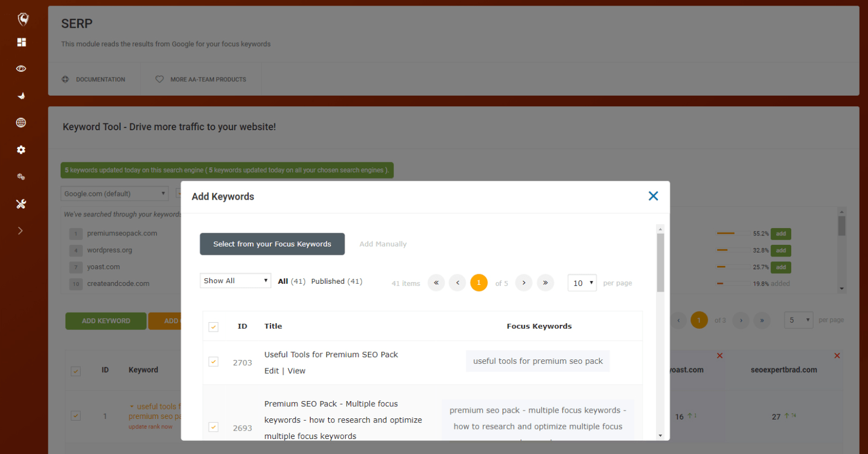
Task: Click update rank now link
Action: (x=150, y=427)
